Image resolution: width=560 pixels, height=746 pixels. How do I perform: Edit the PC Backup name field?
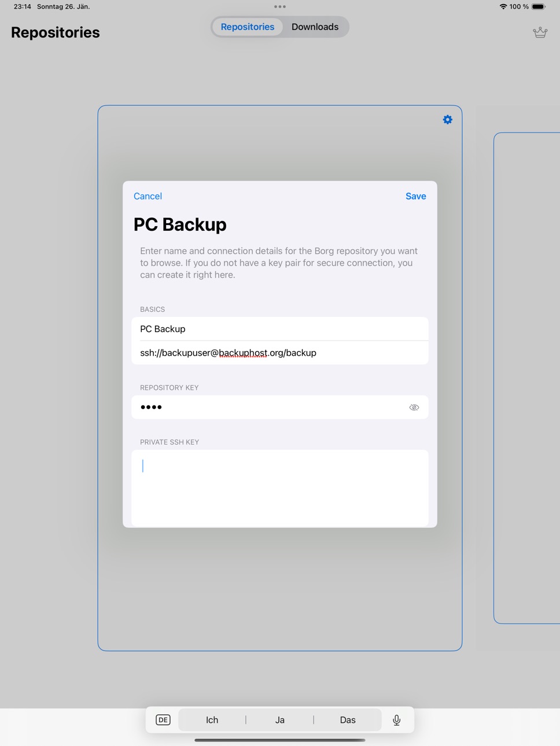click(x=280, y=328)
